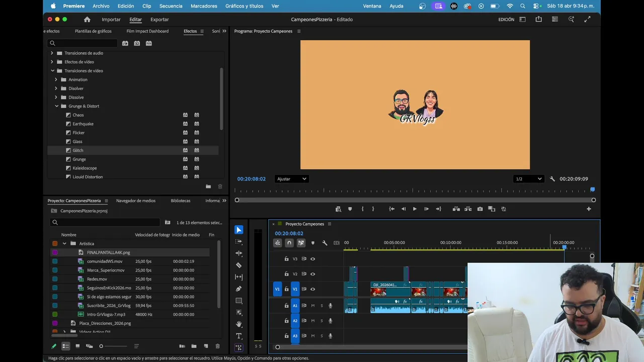Go to Home screen icon

point(87,20)
